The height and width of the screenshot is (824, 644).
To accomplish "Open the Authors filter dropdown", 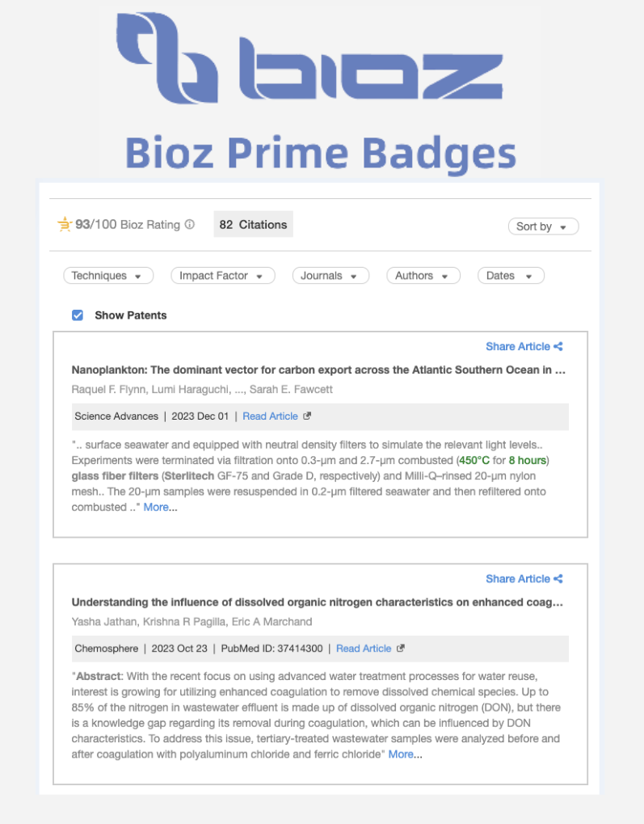I will tap(423, 276).
